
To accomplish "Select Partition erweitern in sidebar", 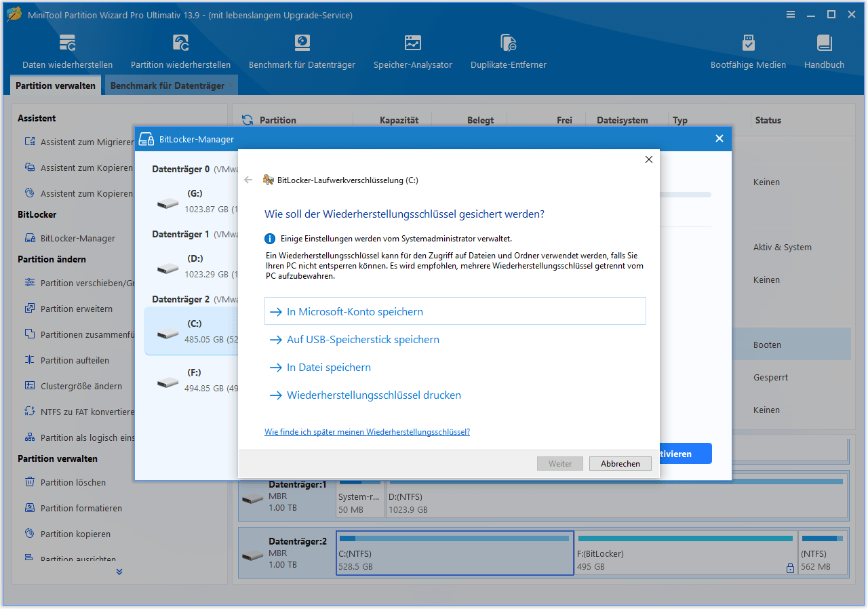I will click(68, 309).
